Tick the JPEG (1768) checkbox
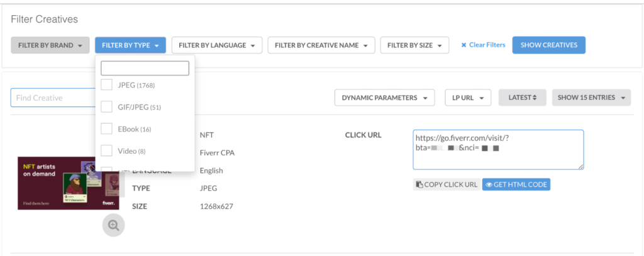This screenshot has height=256, width=644. (x=107, y=85)
